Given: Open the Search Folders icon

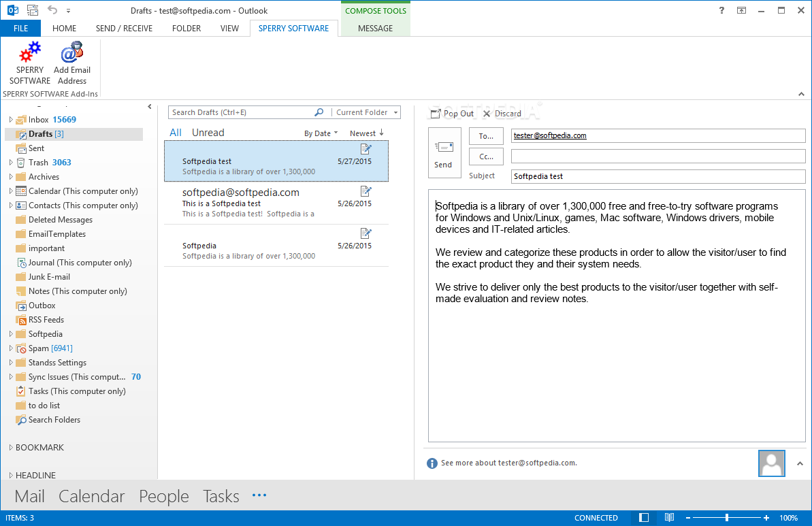Looking at the screenshot, I should (x=21, y=420).
